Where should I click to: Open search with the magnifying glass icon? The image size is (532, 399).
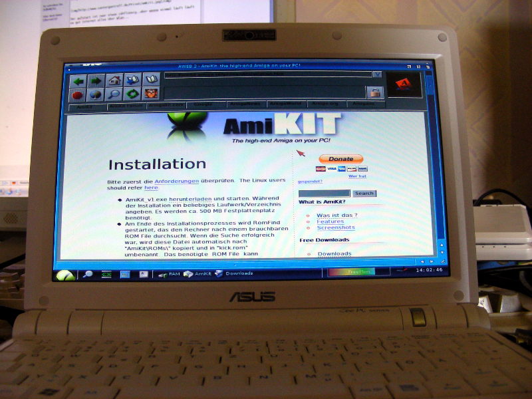coord(114,94)
